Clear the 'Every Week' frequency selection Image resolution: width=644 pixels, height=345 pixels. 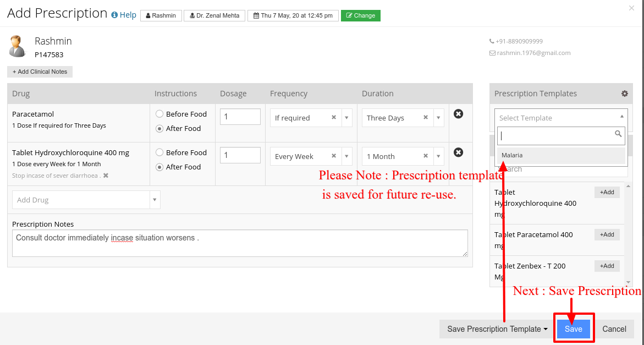(334, 156)
